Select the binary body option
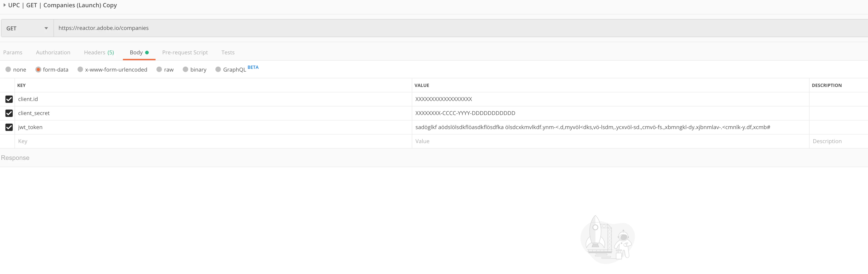The height and width of the screenshot is (274, 868). 185,69
